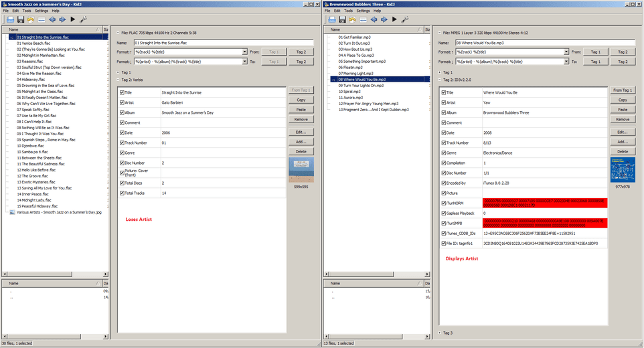Save icon in Brownswood Bubblers window toolbar
The image size is (644, 348).
tap(342, 19)
